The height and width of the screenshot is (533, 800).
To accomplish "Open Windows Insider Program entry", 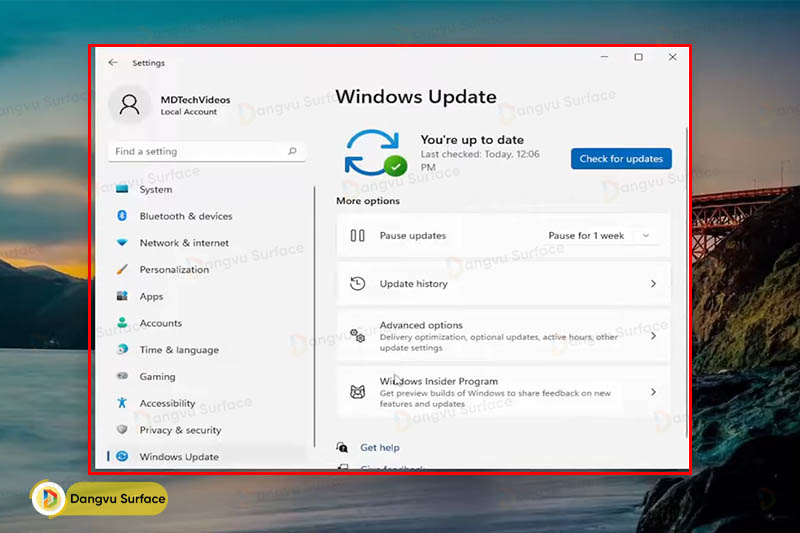I will point(503,392).
